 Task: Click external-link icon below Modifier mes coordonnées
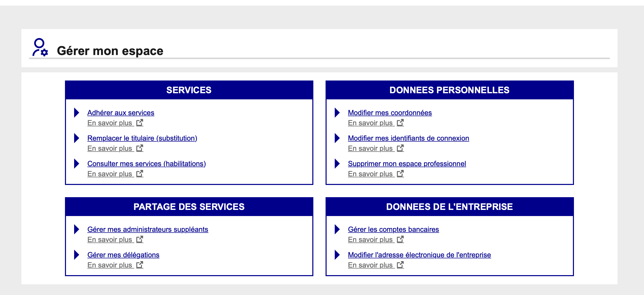(x=400, y=123)
